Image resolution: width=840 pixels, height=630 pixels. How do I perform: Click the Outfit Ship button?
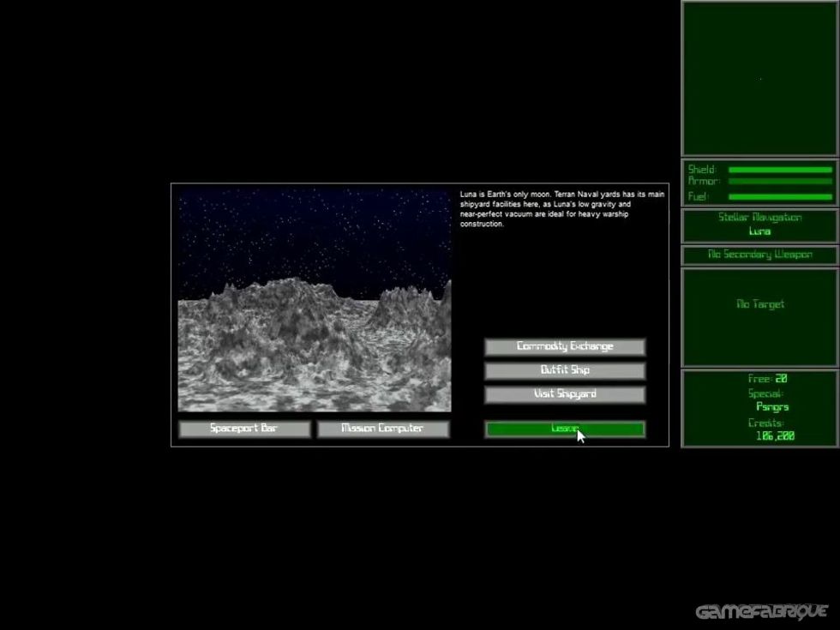pyautogui.click(x=565, y=370)
